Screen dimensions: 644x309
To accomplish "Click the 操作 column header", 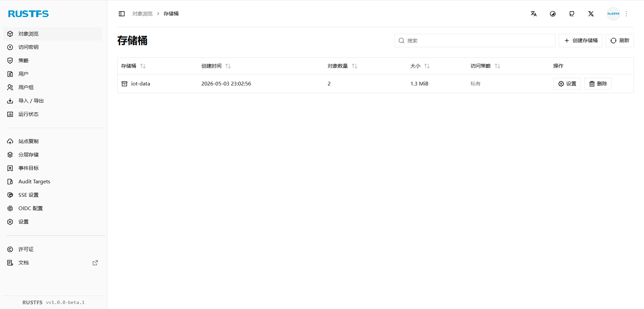I will (558, 66).
